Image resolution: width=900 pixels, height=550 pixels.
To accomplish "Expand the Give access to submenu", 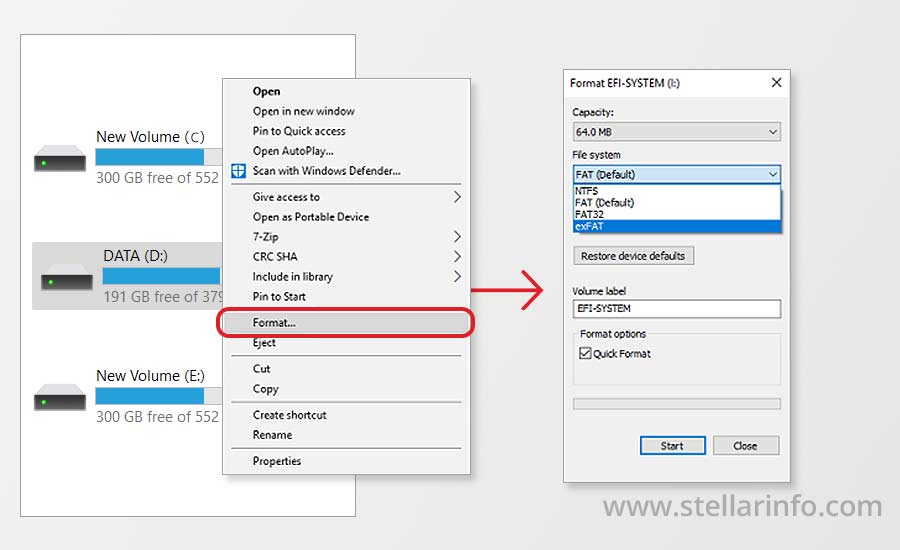I will pyautogui.click(x=457, y=197).
